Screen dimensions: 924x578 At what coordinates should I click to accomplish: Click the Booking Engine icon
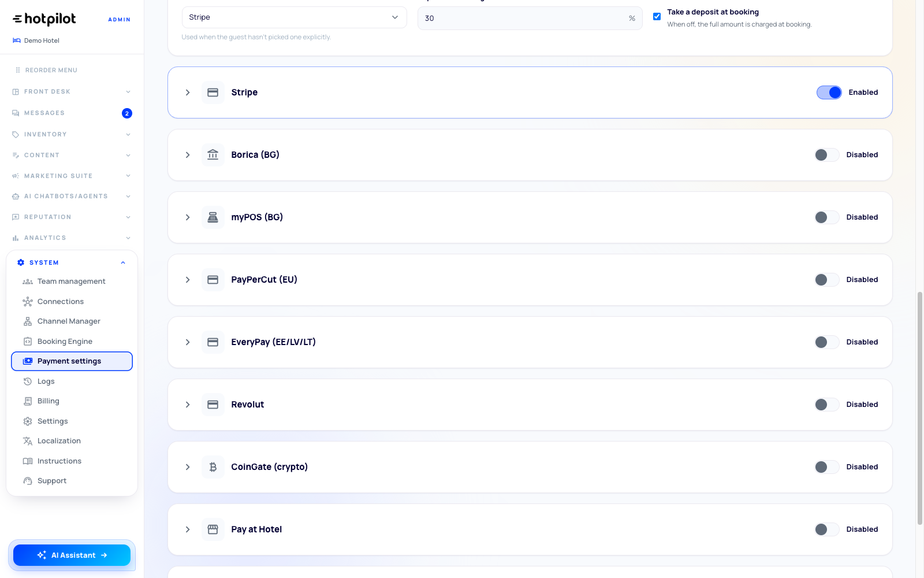(x=28, y=342)
